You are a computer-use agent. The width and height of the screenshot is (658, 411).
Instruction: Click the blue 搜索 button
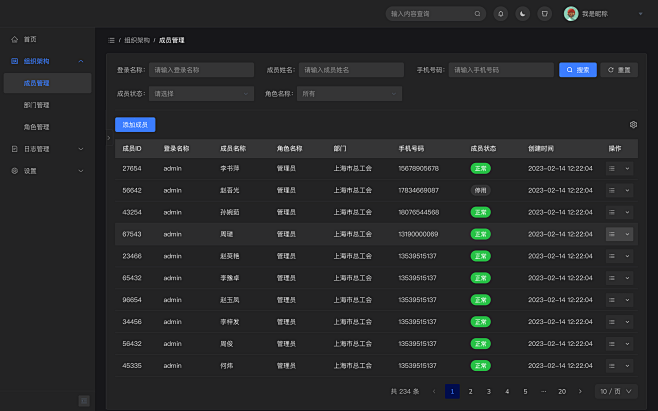pyautogui.click(x=577, y=70)
